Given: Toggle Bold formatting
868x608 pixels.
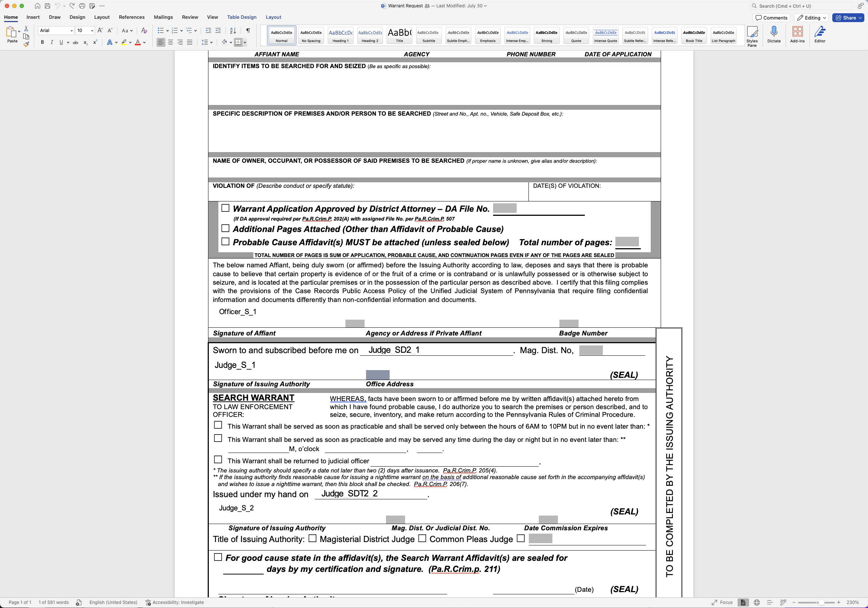Looking at the screenshot, I should coord(42,42).
